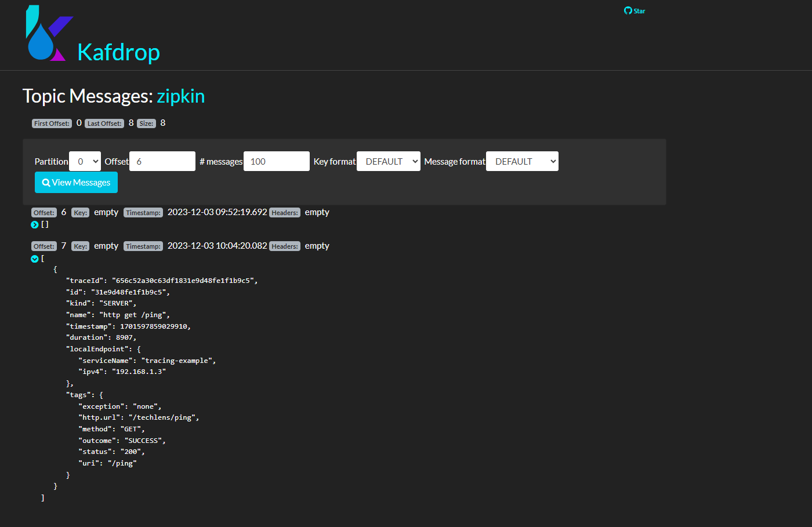Click the "kind": "SERVER" line
The width and height of the screenshot is (812, 527).
101,303
